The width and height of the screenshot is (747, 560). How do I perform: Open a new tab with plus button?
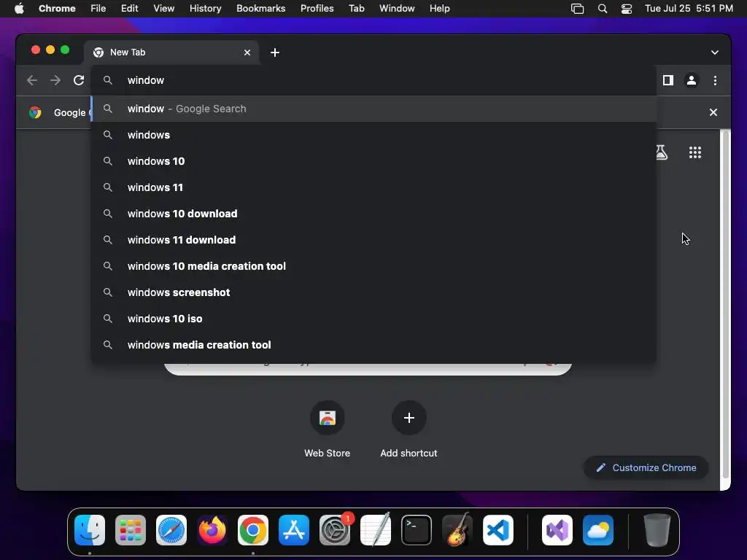click(x=275, y=52)
